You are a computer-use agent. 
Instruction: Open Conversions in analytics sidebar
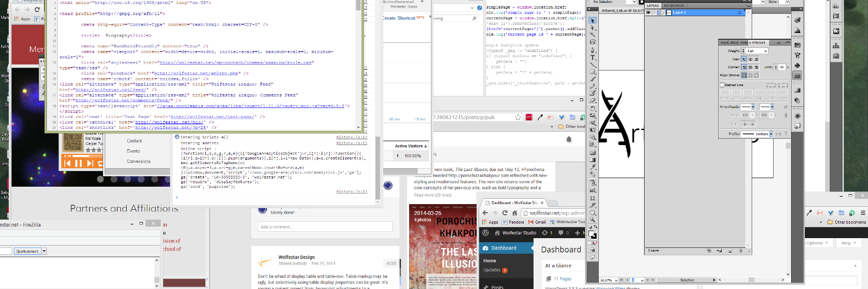coord(138,161)
